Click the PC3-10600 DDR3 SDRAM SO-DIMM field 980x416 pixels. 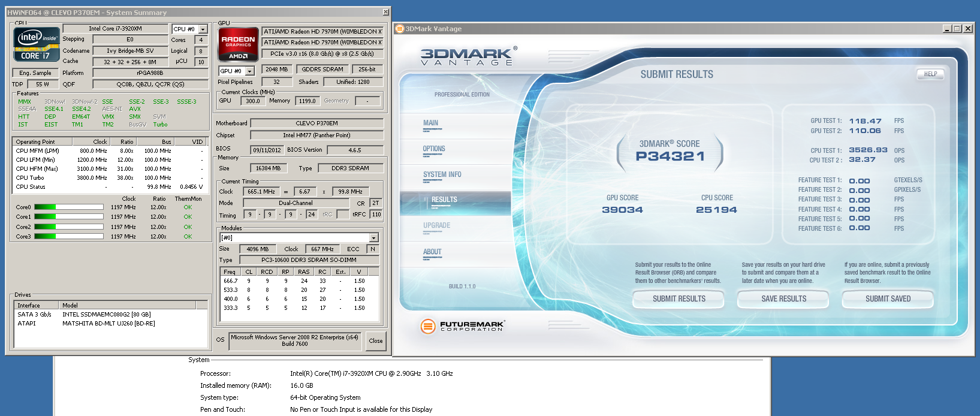point(309,260)
